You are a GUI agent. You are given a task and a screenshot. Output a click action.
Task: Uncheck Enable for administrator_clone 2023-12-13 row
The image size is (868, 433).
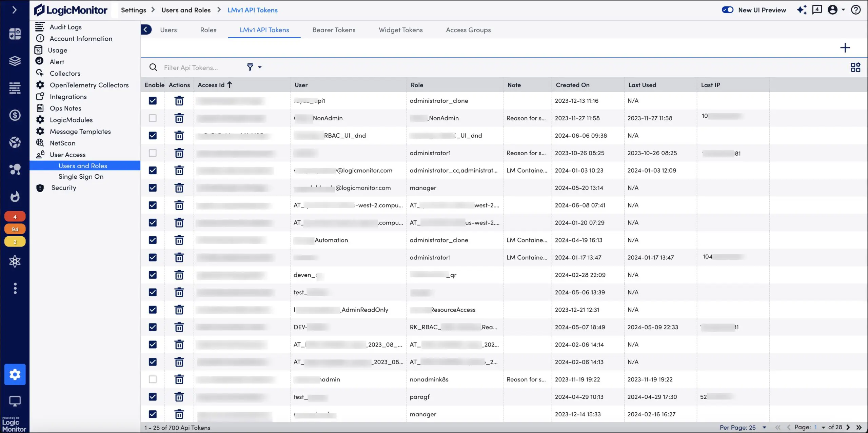click(x=153, y=101)
